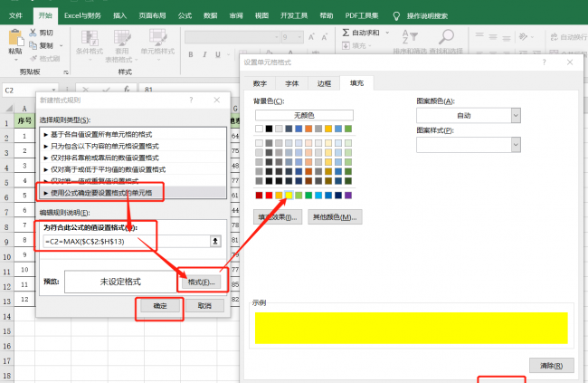Click the 填充 fill down icon
The height and width of the screenshot is (383, 588).
pyautogui.click(x=346, y=45)
